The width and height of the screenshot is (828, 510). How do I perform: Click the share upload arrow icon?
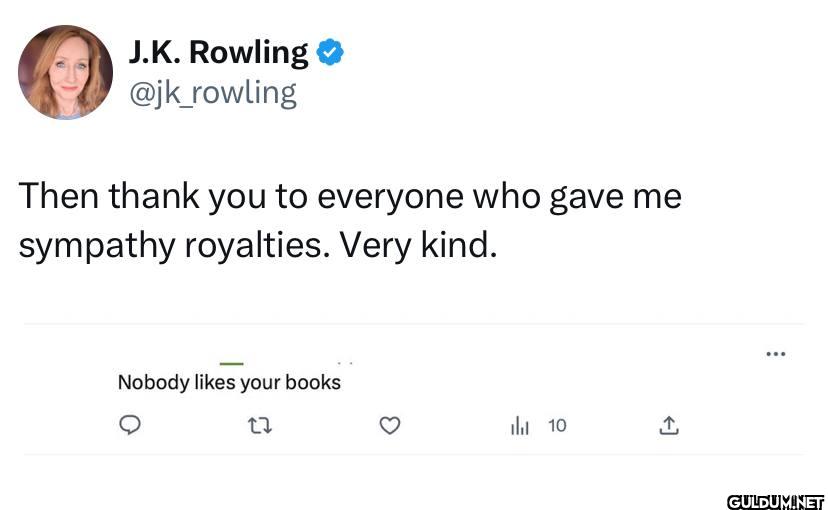pos(669,426)
